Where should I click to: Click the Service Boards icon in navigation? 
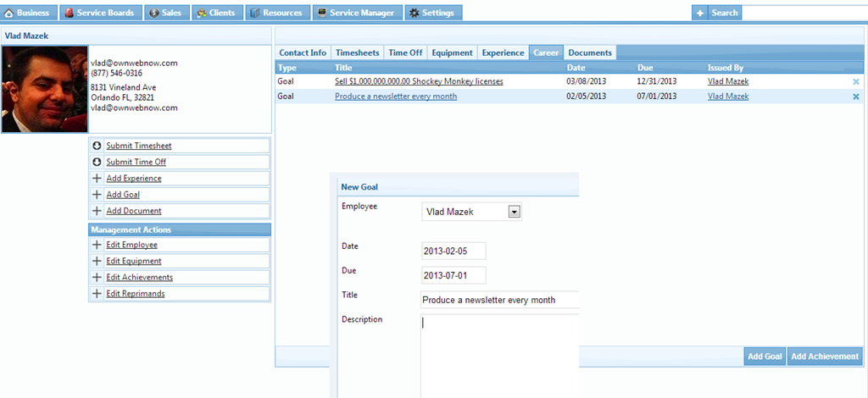(x=69, y=13)
